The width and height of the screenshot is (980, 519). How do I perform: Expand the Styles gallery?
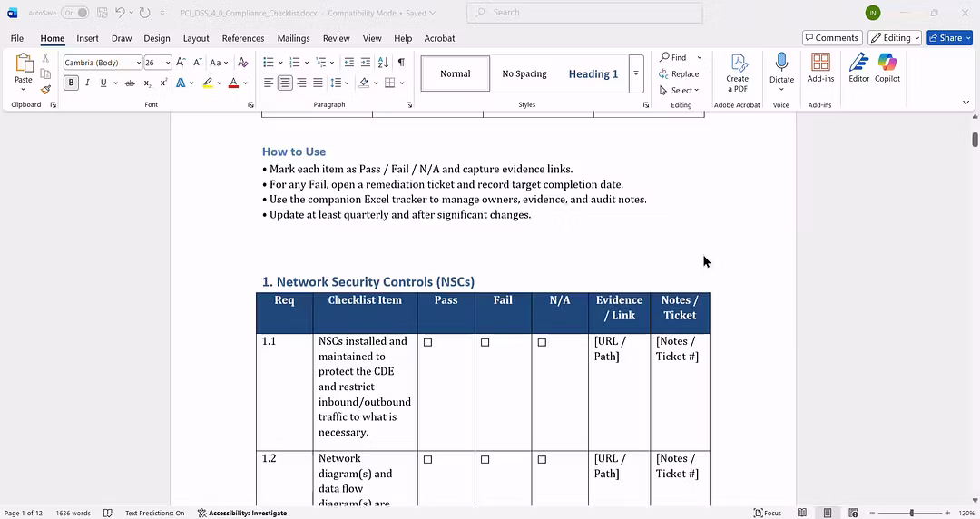point(636,73)
